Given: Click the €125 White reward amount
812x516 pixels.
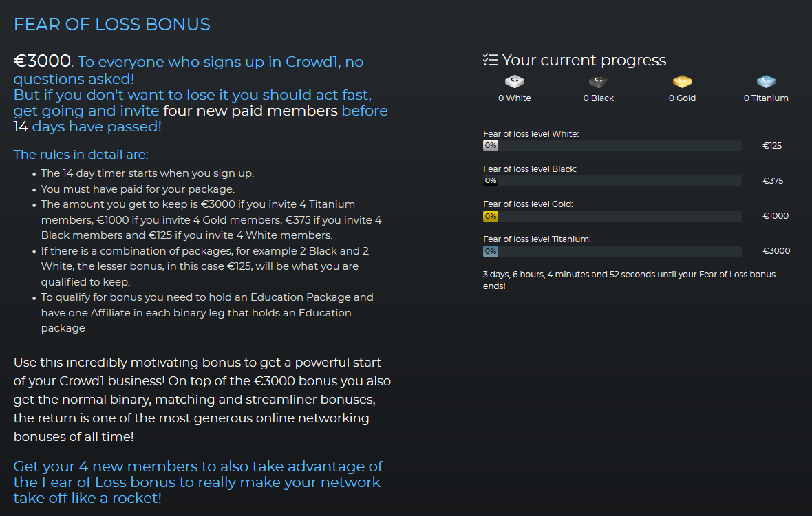Looking at the screenshot, I should (x=772, y=146).
